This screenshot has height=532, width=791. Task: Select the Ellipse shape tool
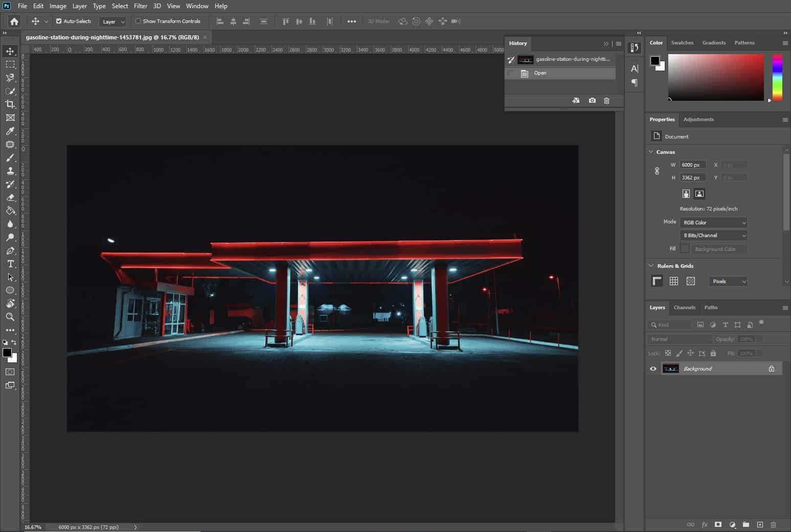pos(10,290)
